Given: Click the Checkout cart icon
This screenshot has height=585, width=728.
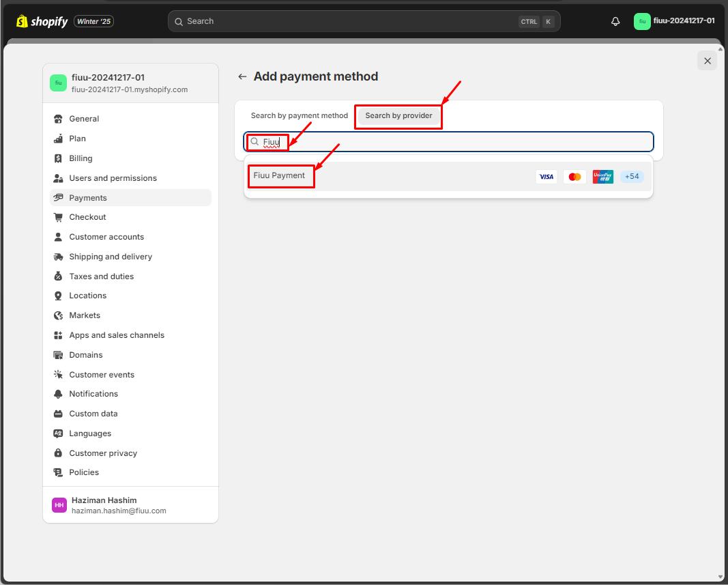Looking at the screenshot, I should pos(58,217).
